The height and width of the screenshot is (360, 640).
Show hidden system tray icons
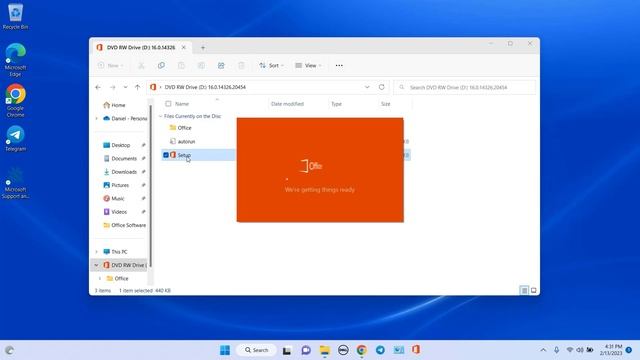543,350
